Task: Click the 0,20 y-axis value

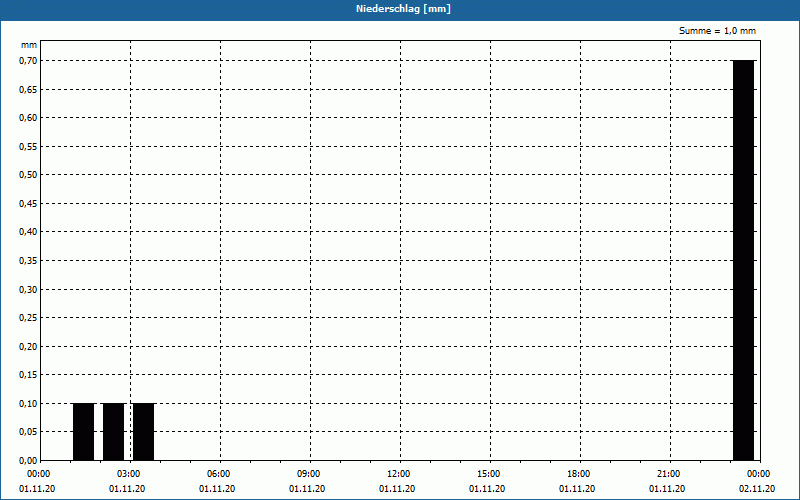Action: (28, 346)
